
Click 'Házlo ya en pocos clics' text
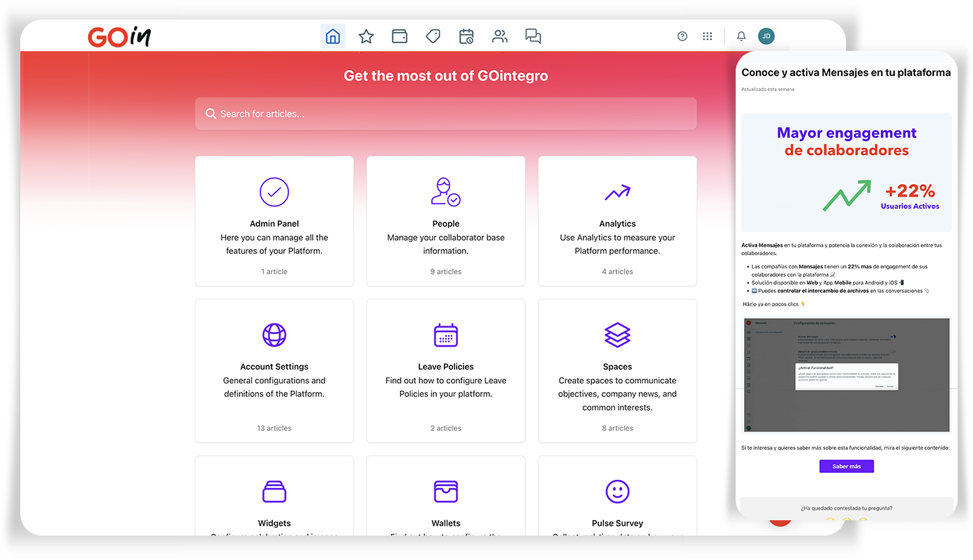[775, 304]
